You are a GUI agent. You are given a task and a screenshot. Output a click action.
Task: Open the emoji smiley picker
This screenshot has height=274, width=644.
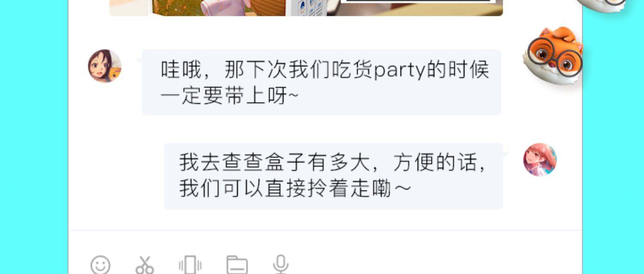[100, 265]
